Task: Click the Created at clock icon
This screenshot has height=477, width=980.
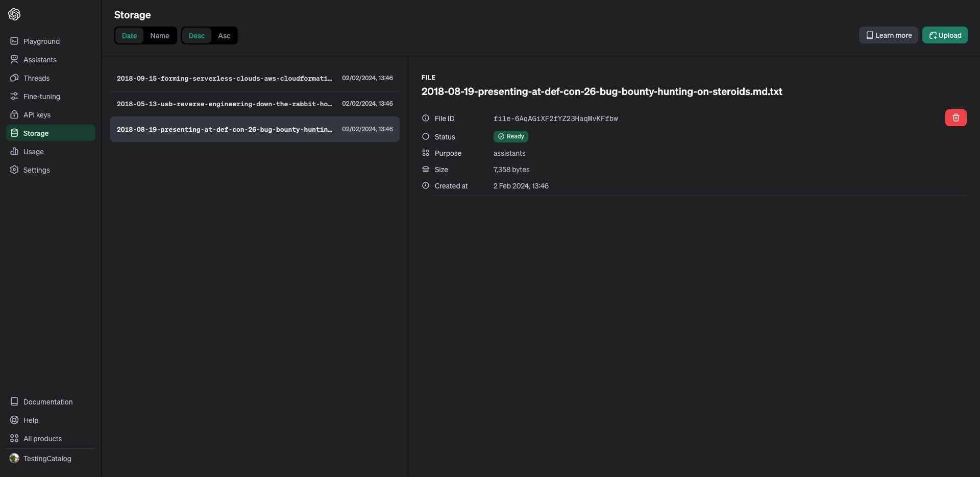Action: point(426,185)
